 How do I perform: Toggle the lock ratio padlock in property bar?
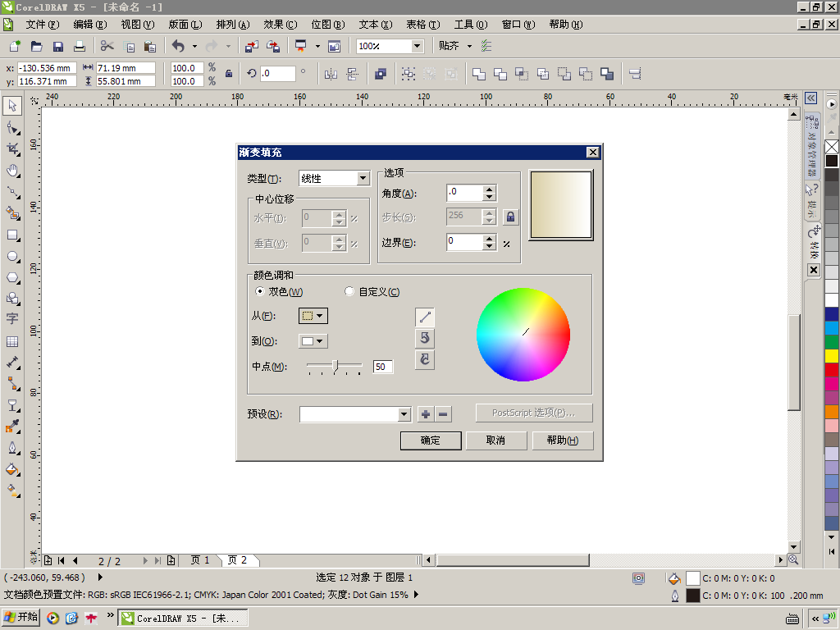tap(229, 74)
